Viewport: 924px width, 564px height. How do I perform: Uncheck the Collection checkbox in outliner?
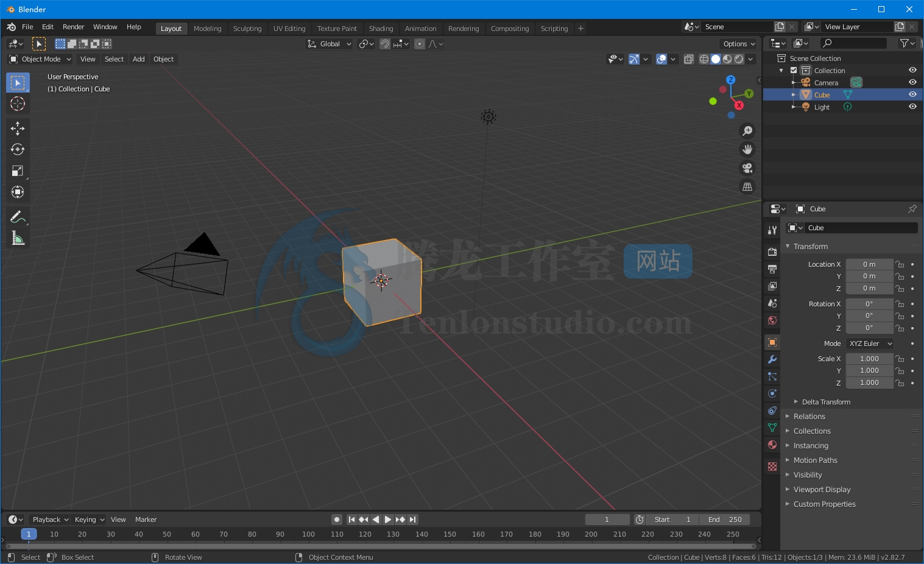794,71
